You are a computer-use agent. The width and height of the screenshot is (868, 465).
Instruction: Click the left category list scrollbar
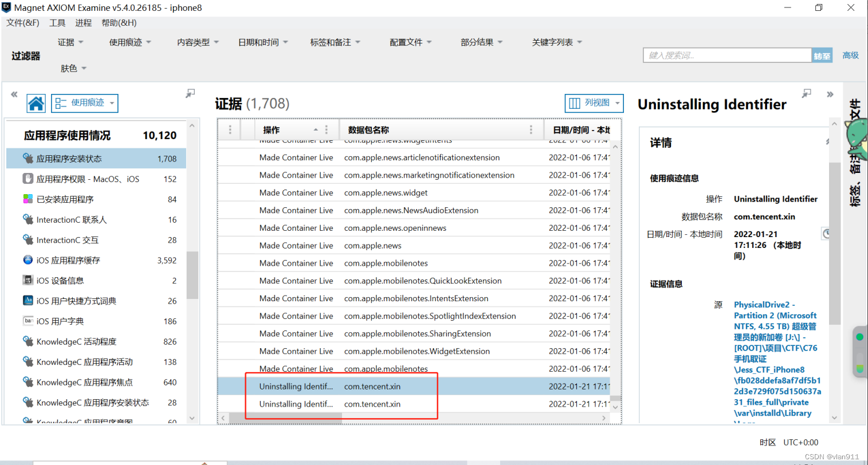[192, 275]
